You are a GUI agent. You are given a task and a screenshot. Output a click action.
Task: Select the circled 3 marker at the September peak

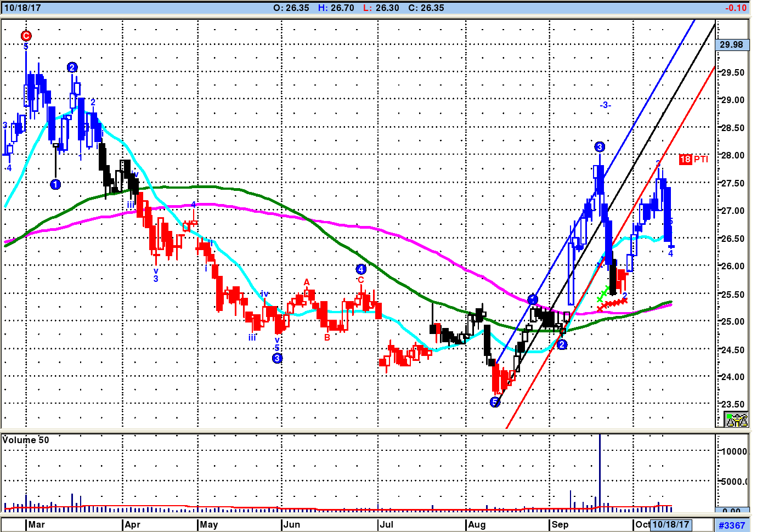point(599,146)
